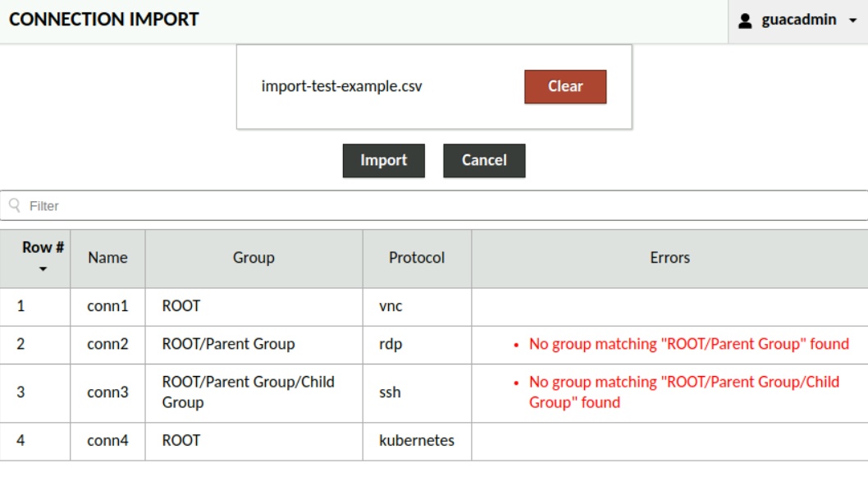This screenshot has height=486, width=868.
Task: Sort table by the Group column header
Action: [x=254, y=258]
